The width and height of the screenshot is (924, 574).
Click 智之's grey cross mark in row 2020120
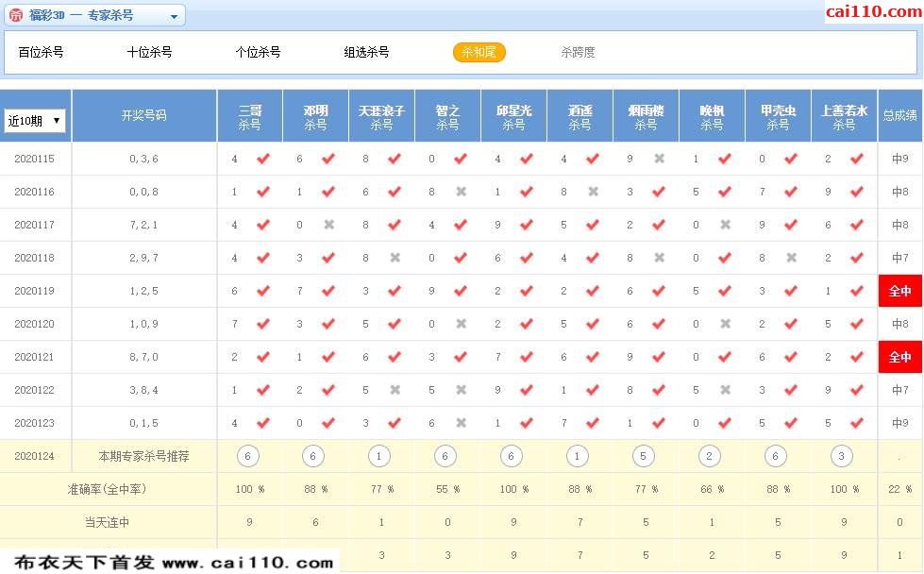(462, 324)
